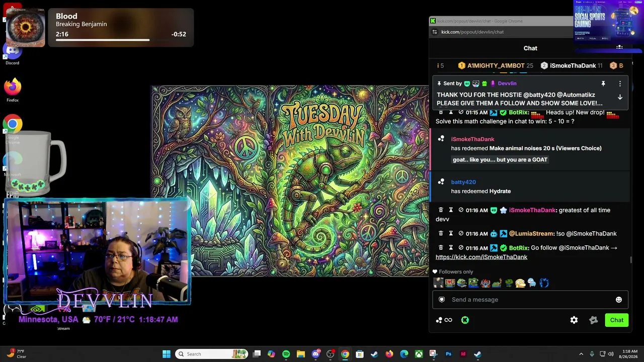Select iSmokeThaDank leaderboard second place entry
The width and height of the screenshot is (644, 362).
point(573,65)
